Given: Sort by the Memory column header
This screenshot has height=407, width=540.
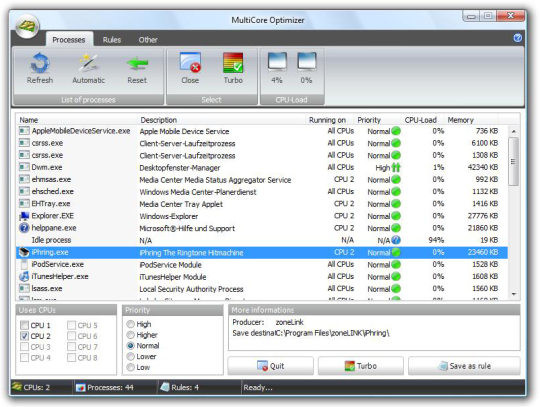Looking at the screenshot, I should point(471,120).
